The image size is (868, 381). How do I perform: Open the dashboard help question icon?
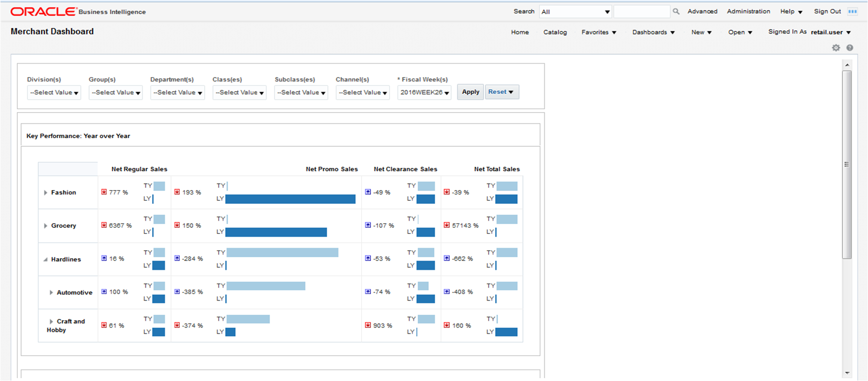tap(850, 48)
